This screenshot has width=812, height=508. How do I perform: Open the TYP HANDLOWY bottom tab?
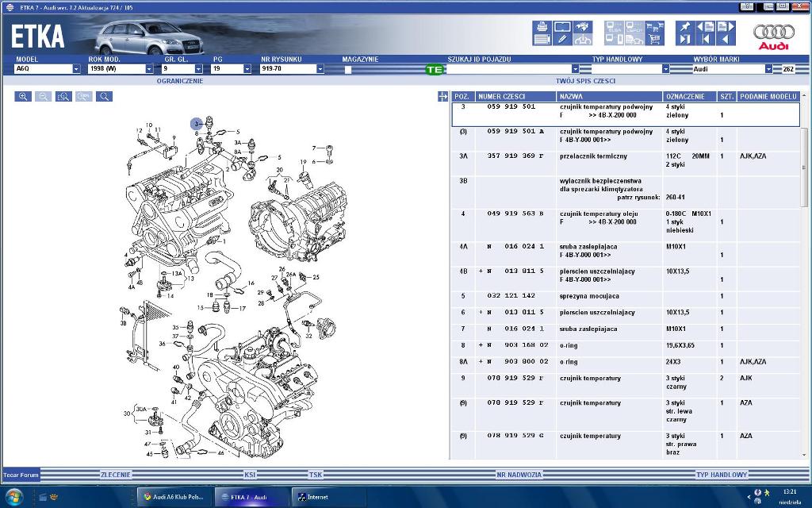coord(722,475)
